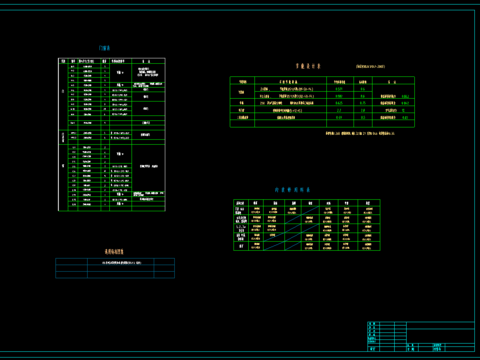Click the first green value in the upper-right table
The width and height of the screenshot is (480, 360).
[339, 89]
